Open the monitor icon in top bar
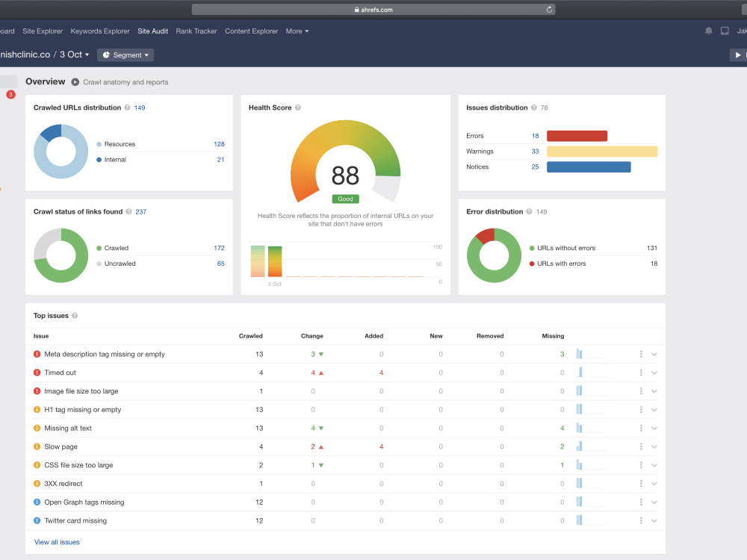The height and width of the screenshot is (560, 747). click(x=725, y=31)
